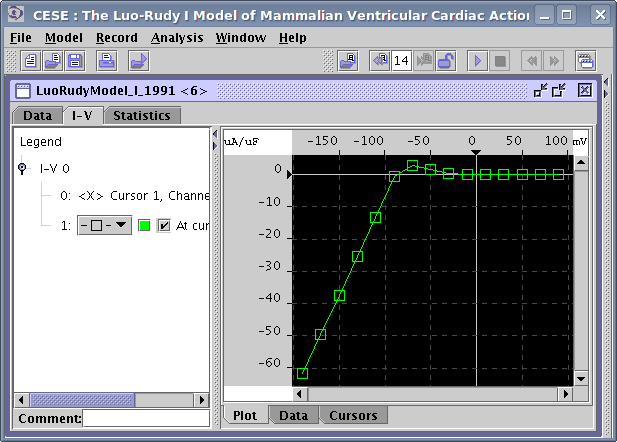Collapse the legend pane using divider arrow

coord(215,132)
